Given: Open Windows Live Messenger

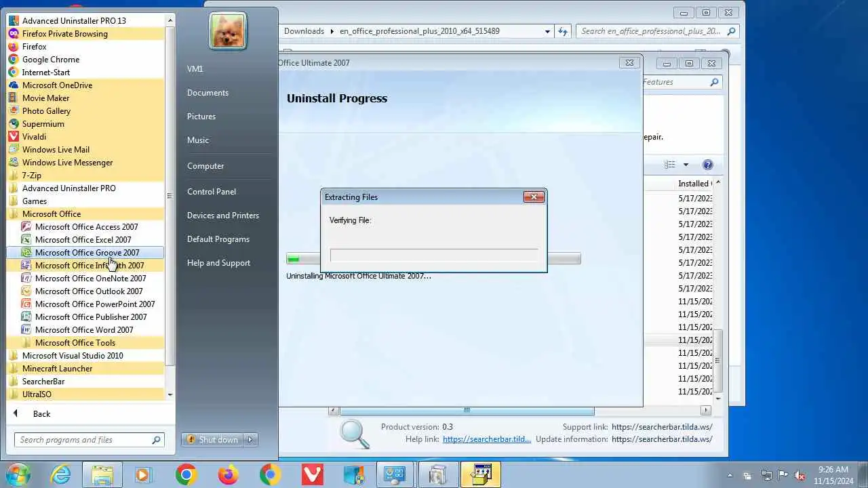Looking at the screenshot, I should [85, 162].
